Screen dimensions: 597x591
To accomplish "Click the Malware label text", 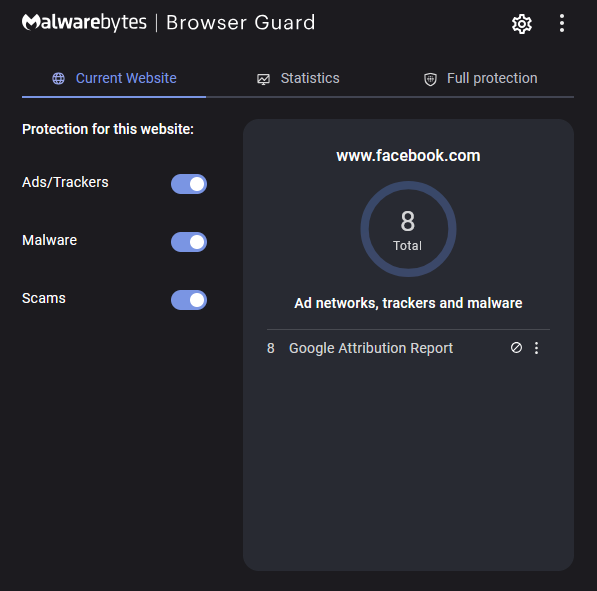I will [x=49, y=240].
